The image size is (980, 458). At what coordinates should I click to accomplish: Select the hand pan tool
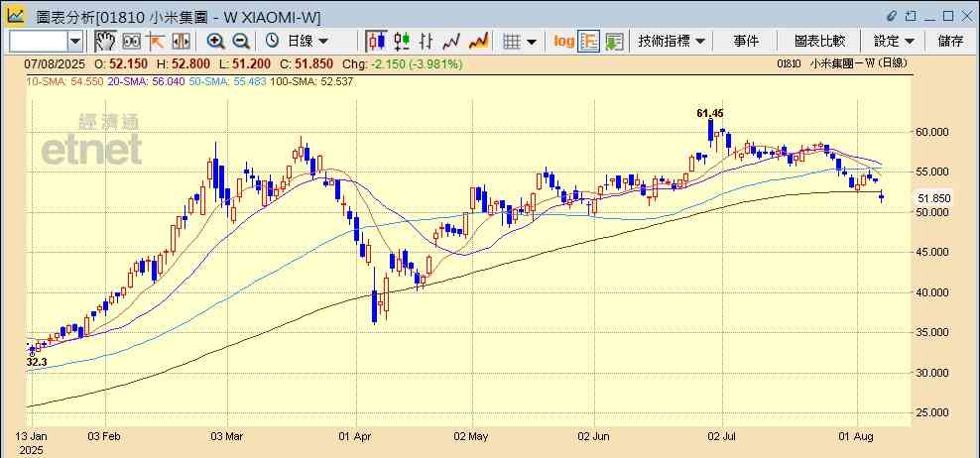[105, 42]
